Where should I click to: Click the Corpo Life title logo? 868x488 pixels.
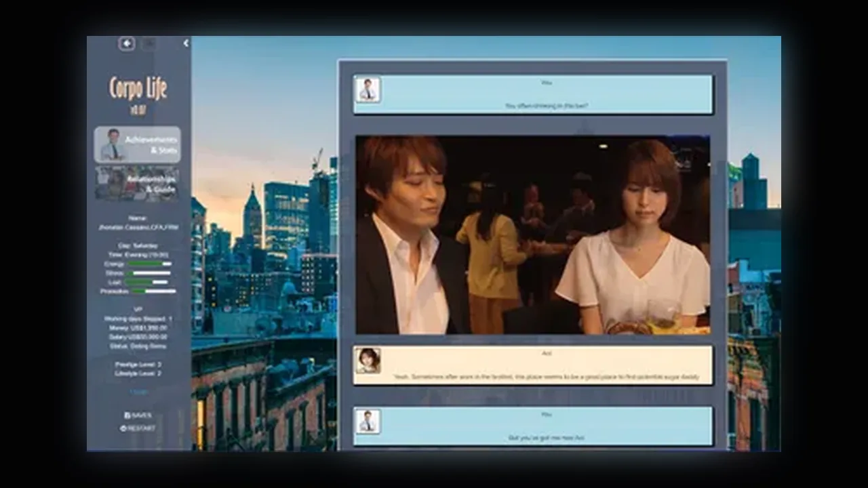click(x=138, y=88)
